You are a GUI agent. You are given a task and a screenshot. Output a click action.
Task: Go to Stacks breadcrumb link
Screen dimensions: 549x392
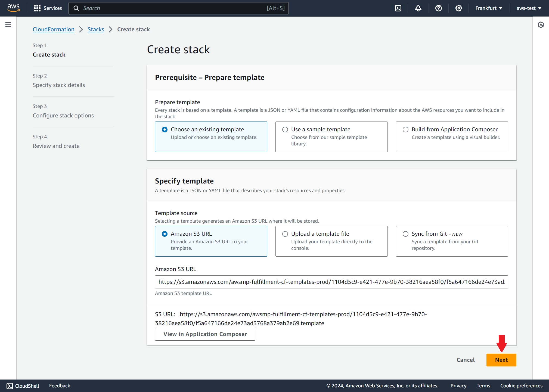(96, 29)
